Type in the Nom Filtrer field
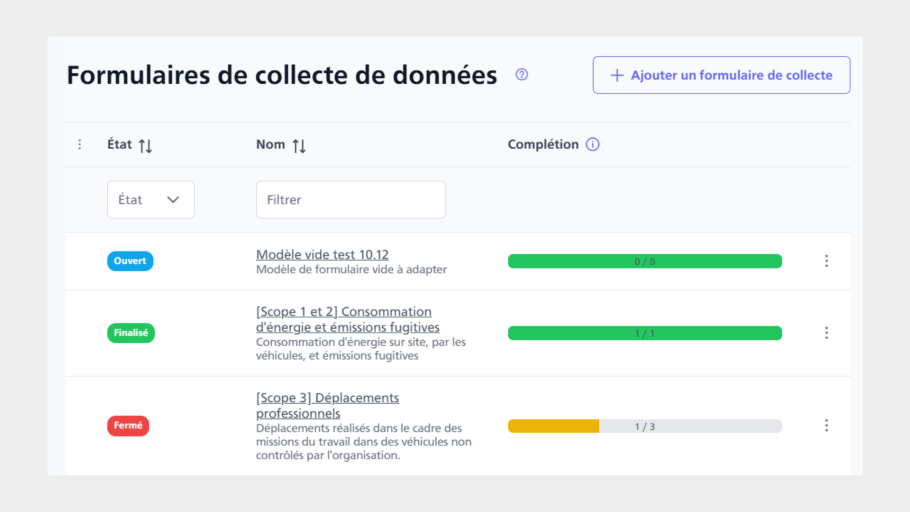 [350, 200]
